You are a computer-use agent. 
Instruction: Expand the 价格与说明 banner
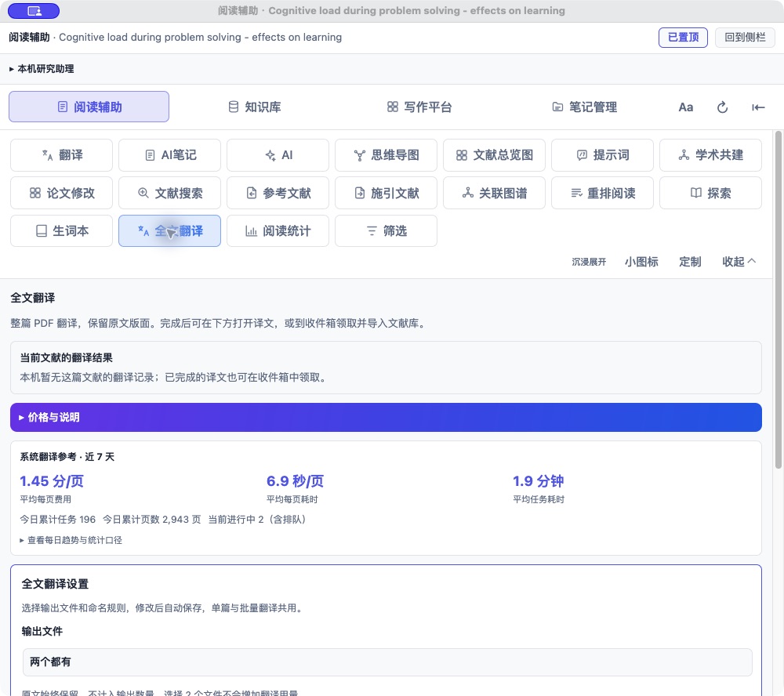[x=386, y=418]
